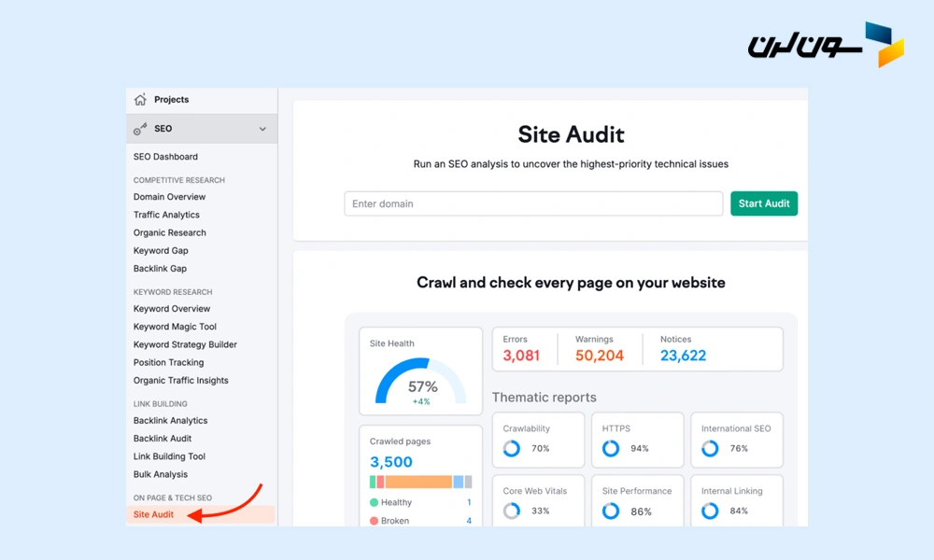Click the Internal Linking donut icon
934x560 pixels.
(710, 511)
